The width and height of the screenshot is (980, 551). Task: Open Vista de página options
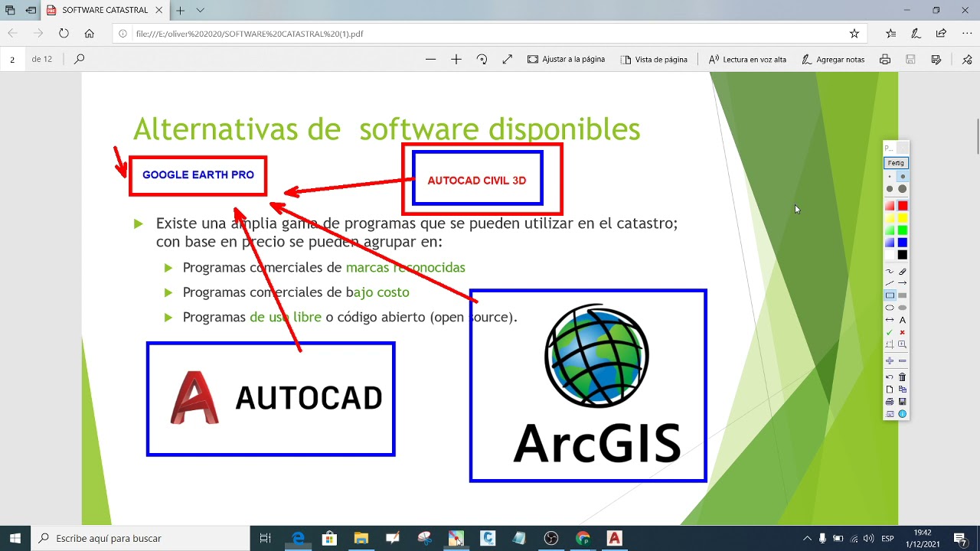pyautogui.click(x=654, y=59)
